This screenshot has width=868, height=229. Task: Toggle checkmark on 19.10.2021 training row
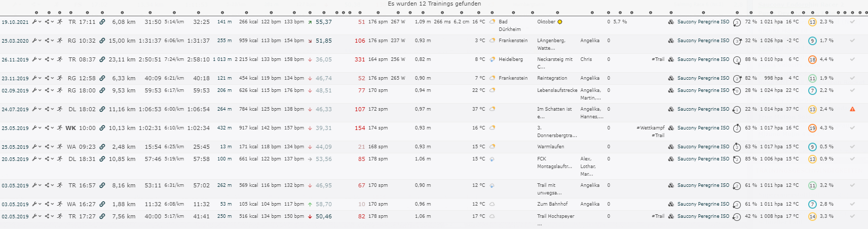tap(852, 22)
